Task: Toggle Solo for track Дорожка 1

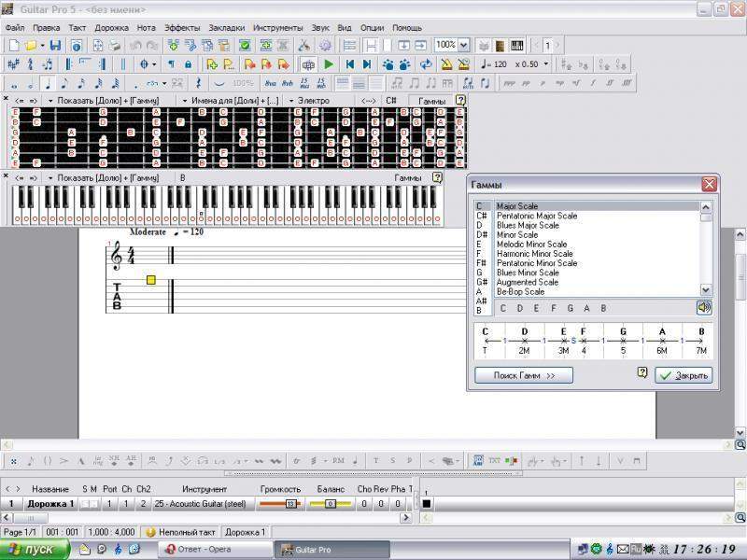Action: click(x=84, y=504)
